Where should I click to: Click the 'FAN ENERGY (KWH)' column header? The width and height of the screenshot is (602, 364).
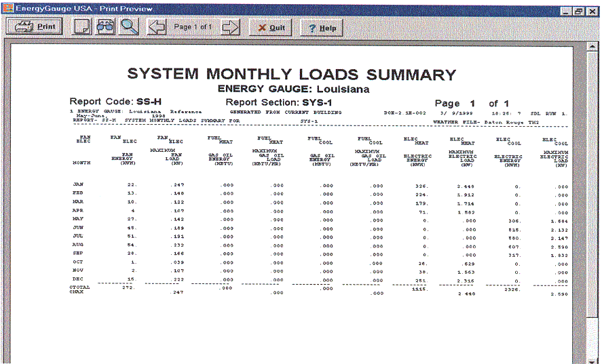pos(124,159)
